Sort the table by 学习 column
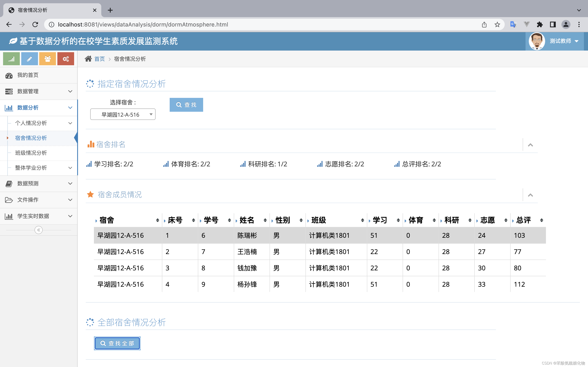 tap(398, 220)
